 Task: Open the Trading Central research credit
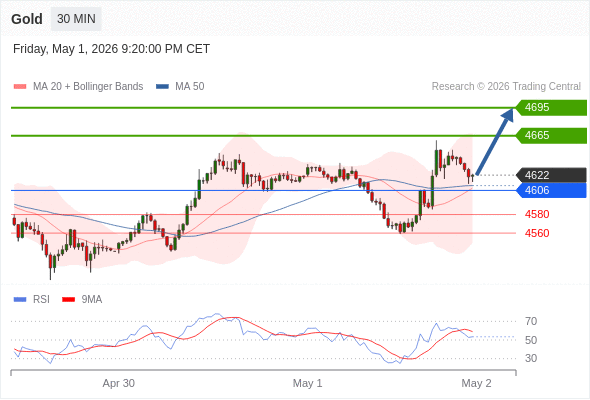(x=506, y=87)
